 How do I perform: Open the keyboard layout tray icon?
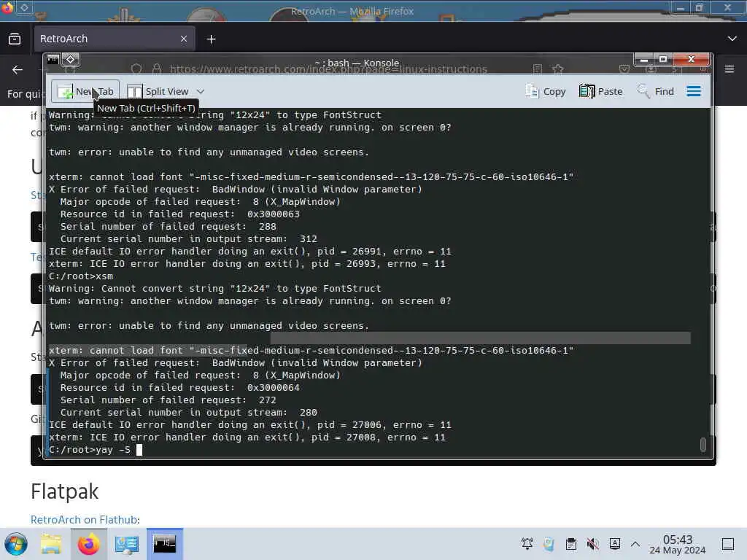pyautogui.click(x=614, y=543)
